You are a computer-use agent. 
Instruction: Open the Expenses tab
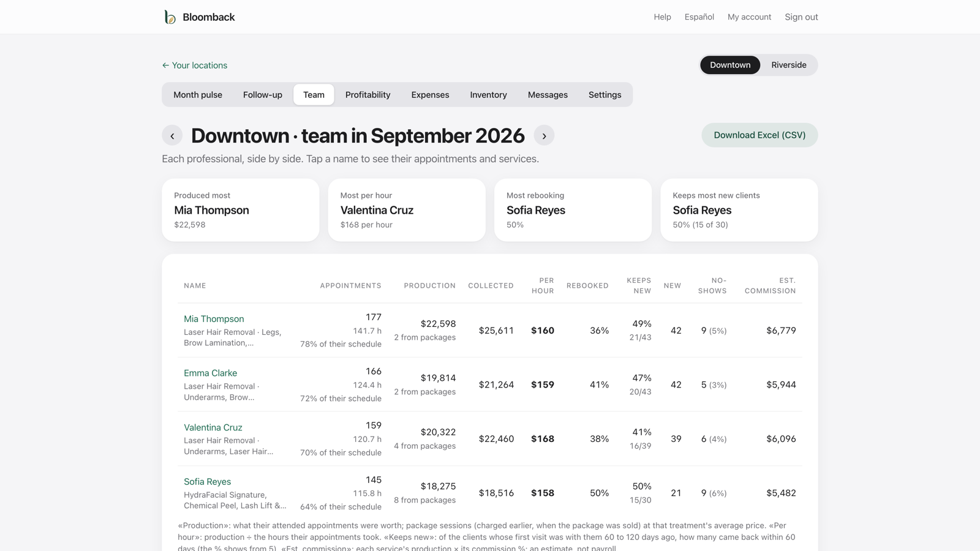430,95
